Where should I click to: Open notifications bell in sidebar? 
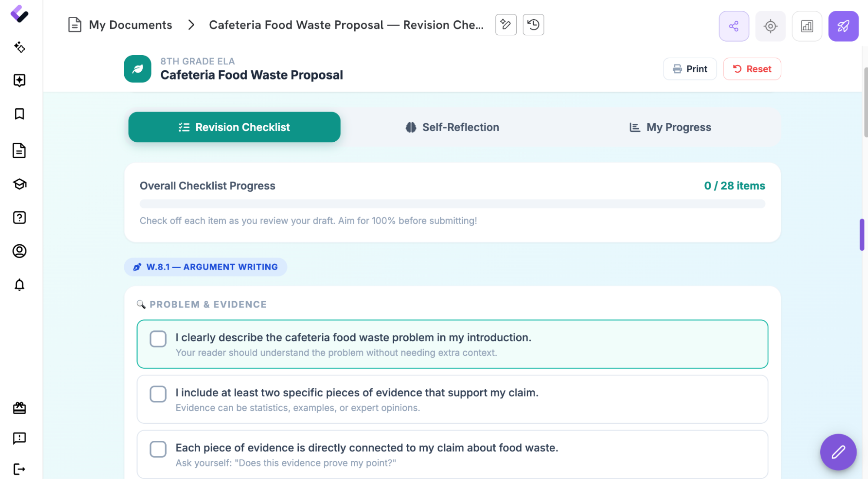click(x=19, y=285)
